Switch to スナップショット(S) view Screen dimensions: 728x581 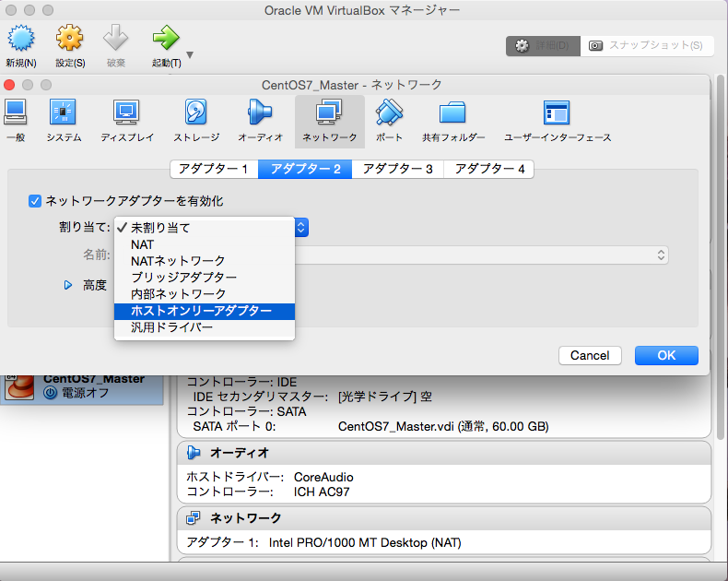[x=647, y=45]
